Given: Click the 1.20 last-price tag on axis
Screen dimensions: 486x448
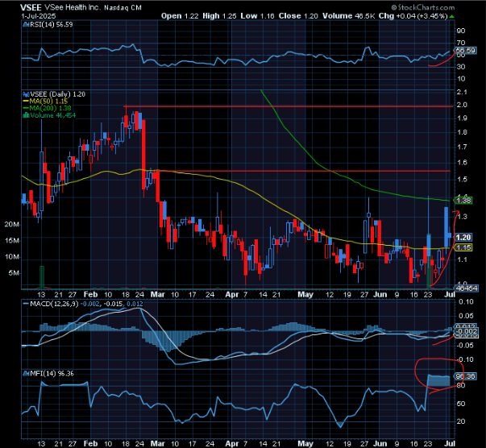Looking at the screenshot, I should 463,238.
